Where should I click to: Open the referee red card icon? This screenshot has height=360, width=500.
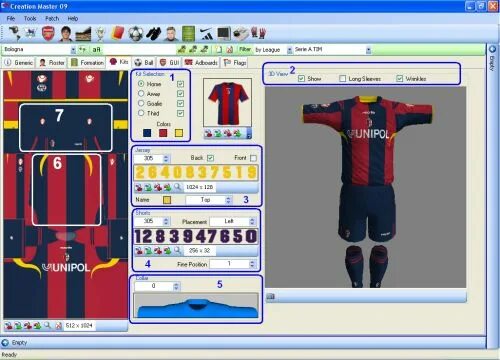tap(118, 33)
